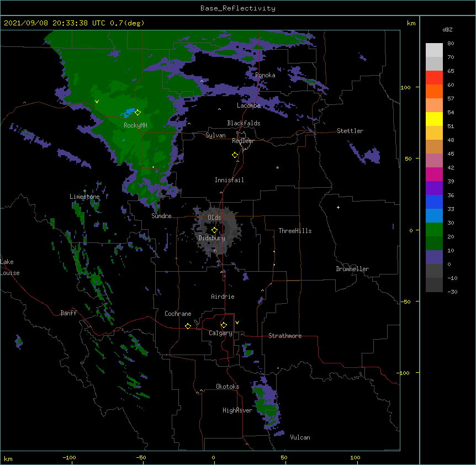Pick the bright green 20-30 dBZ swatch
Screen dimensions: 476x465
pos(434,230)
